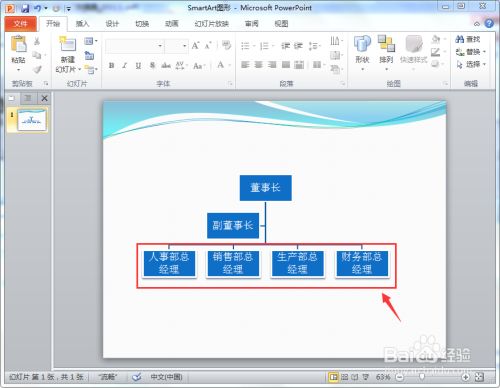This screenshot has height=388, width=500.
Task: Toggle Underline formatting
Action: point(138,65)
